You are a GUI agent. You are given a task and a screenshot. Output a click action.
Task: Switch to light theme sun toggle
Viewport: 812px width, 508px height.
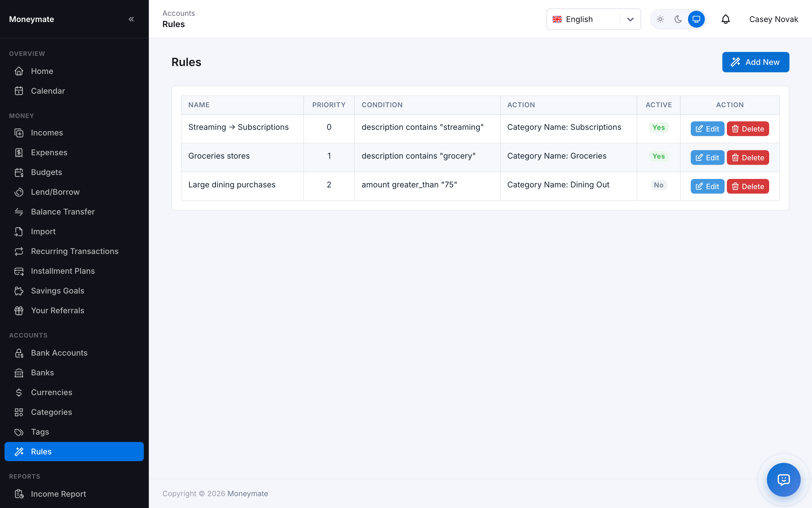[x=660, y=19]
